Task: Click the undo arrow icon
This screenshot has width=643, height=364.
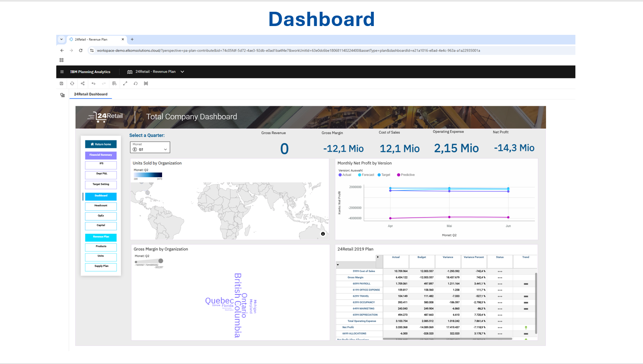Action: pyautogui.click(x=93, y=84)
